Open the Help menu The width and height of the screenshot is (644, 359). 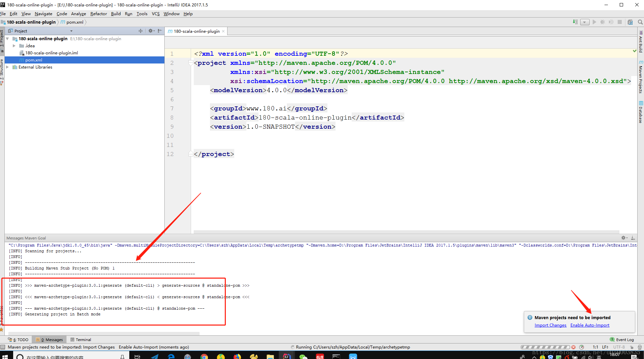[188, 14]
